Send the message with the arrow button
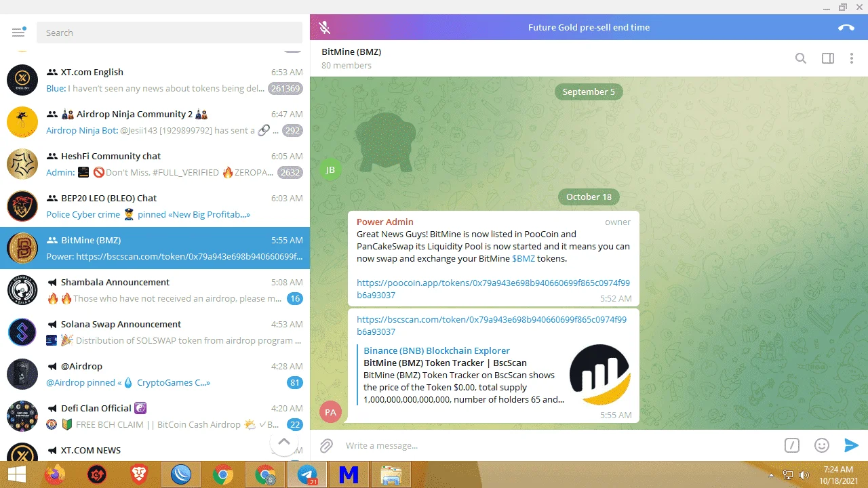Viewport: 868px width, 488px height. pyautogui.click(x=851, y=445)
